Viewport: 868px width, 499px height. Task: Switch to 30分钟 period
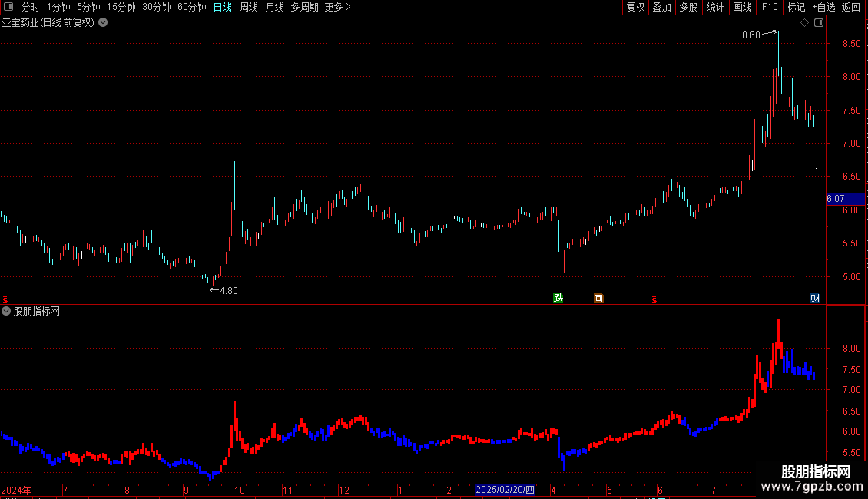[156, 7]
